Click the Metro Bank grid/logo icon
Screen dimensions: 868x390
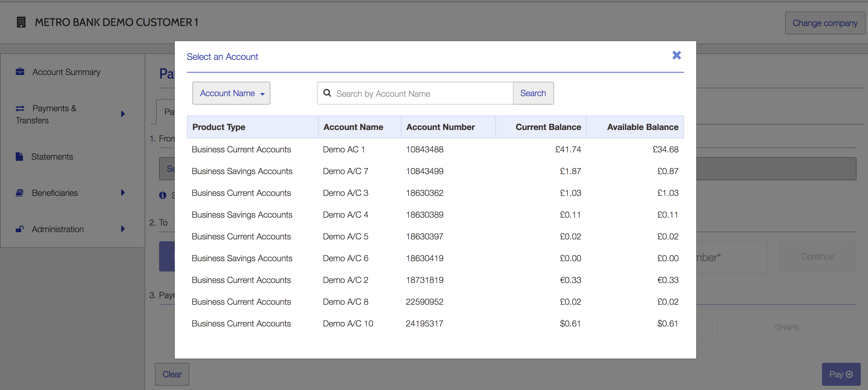[21, 22]
